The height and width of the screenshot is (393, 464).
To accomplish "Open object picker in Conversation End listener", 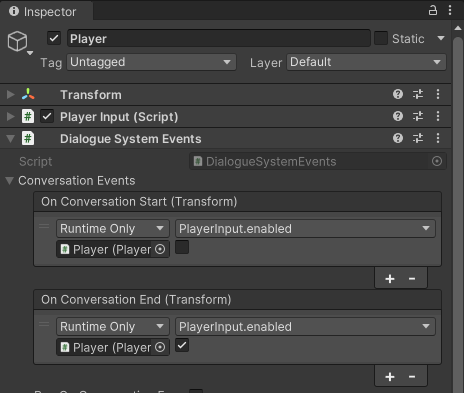I will [160, 347].
